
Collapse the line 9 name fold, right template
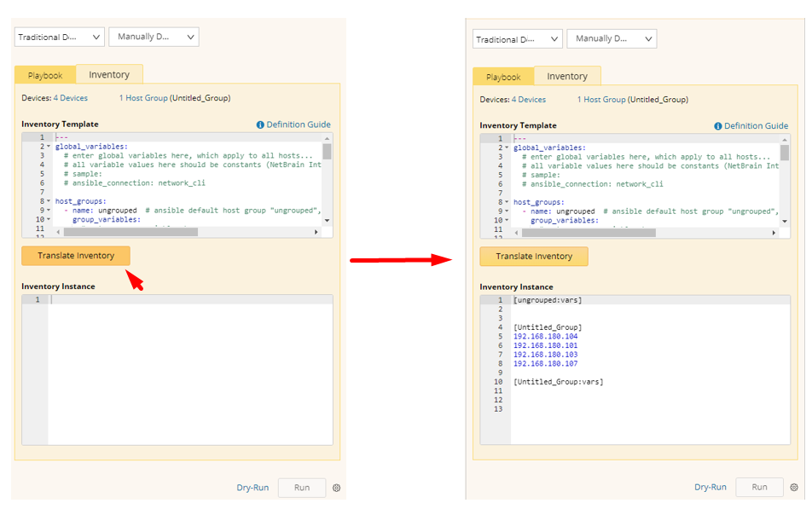pyautogui.click(x=507, y=211)
